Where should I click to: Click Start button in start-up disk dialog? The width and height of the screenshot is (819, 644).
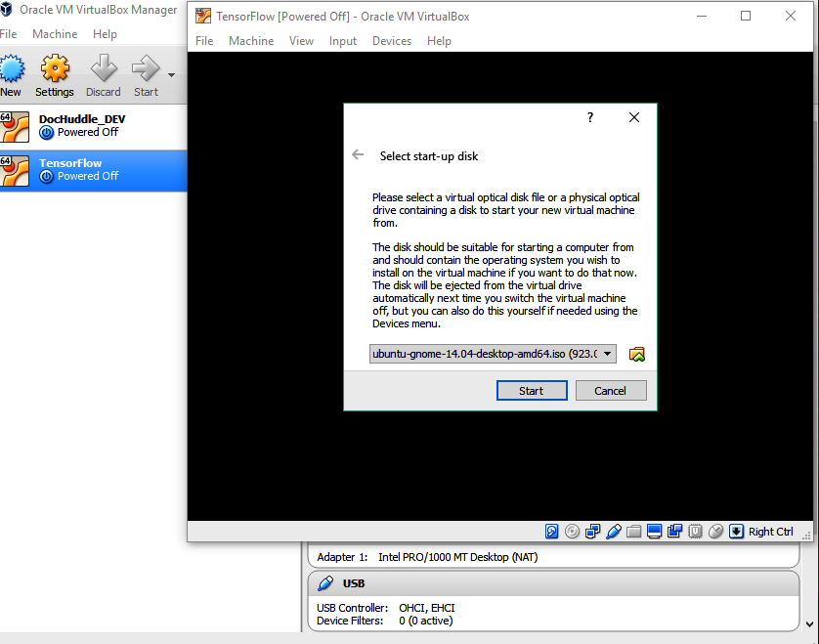pyautogui.click(x=532, y=391)
